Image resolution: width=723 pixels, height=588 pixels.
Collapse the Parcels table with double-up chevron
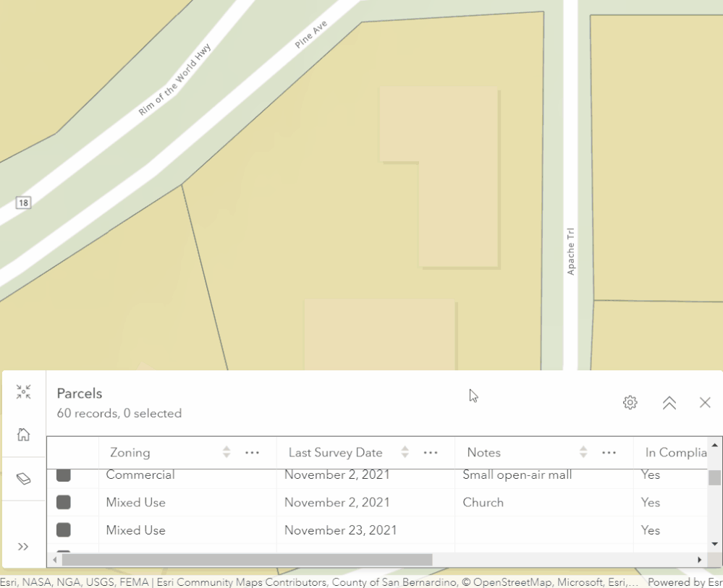coord(669,403)
